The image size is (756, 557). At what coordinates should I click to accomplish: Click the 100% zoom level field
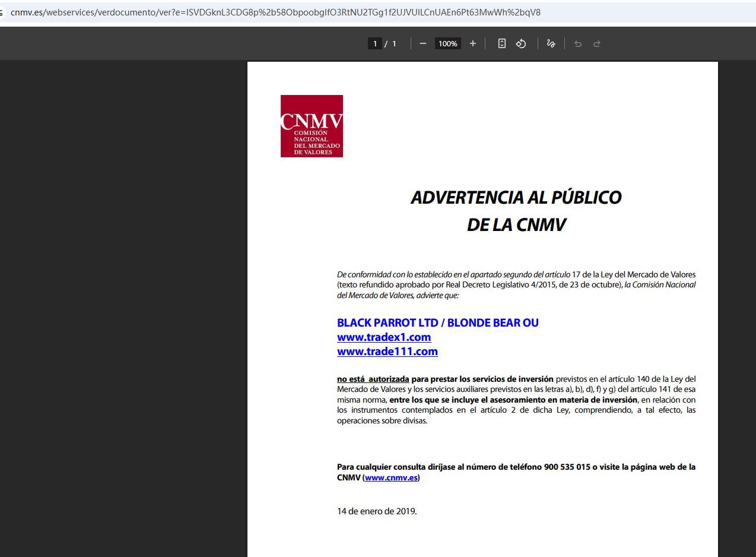448,43
